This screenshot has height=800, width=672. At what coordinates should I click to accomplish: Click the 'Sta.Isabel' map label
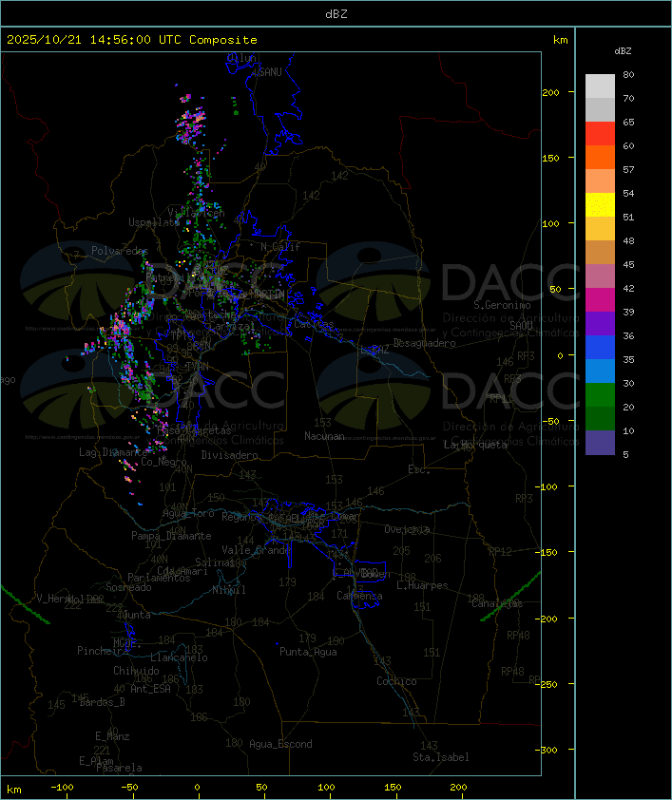tap(441, 757)
